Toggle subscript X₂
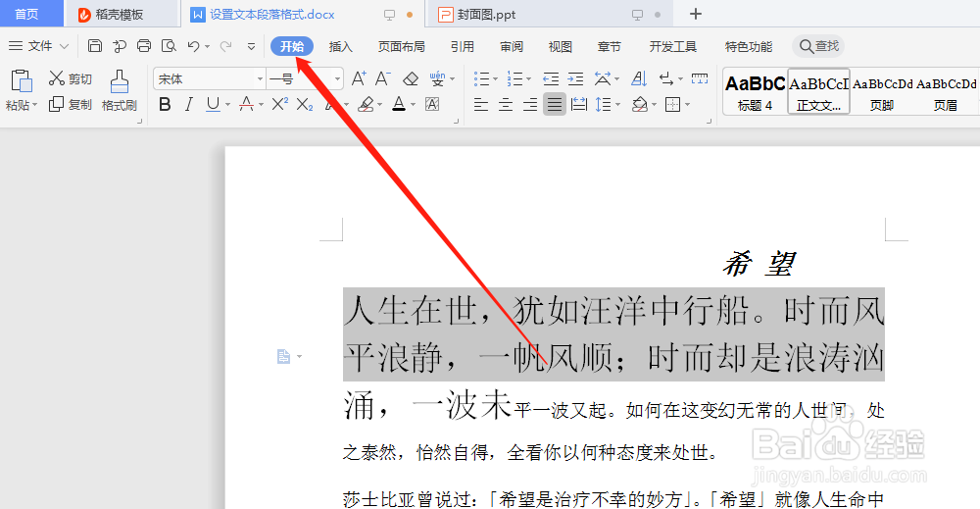980x509 pixels. pyautogui.click(x=305, y=104)
